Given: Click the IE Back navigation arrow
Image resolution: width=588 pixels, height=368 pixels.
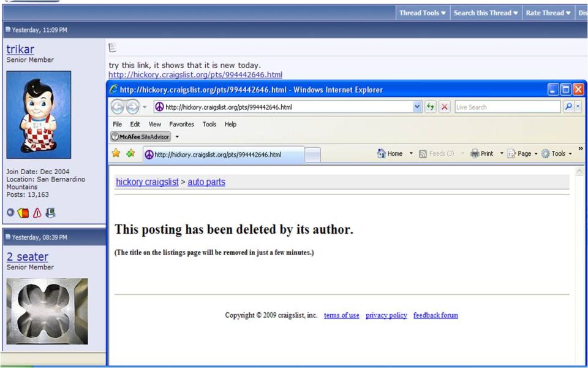Looking at the screenshot, I should coord(118,107).
